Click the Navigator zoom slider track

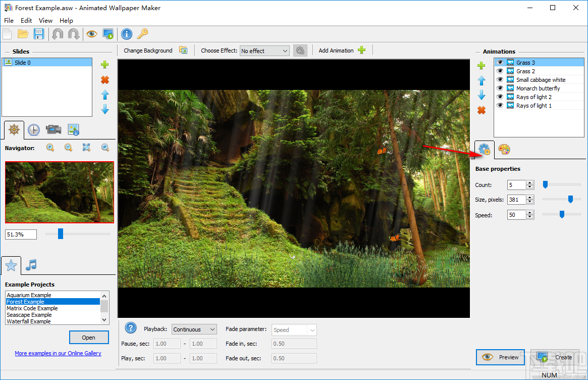point(78,234)
